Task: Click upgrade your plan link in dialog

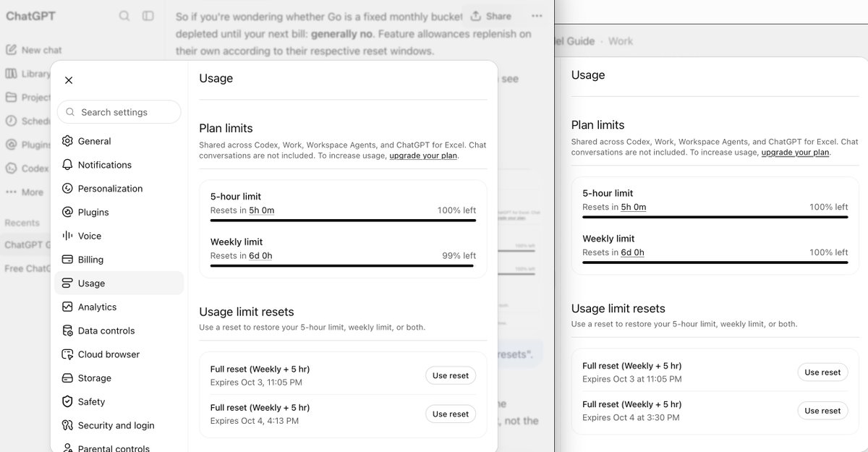Action: coord(423,155)
